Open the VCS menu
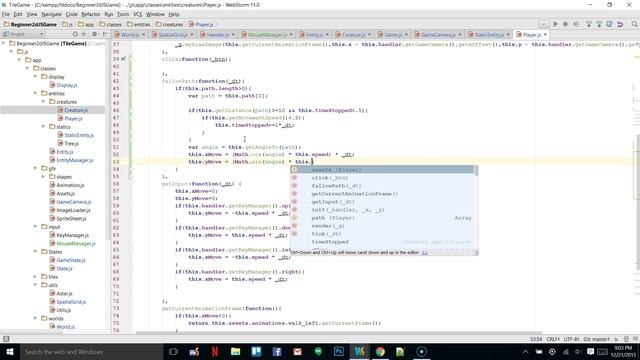 [138, 14]
